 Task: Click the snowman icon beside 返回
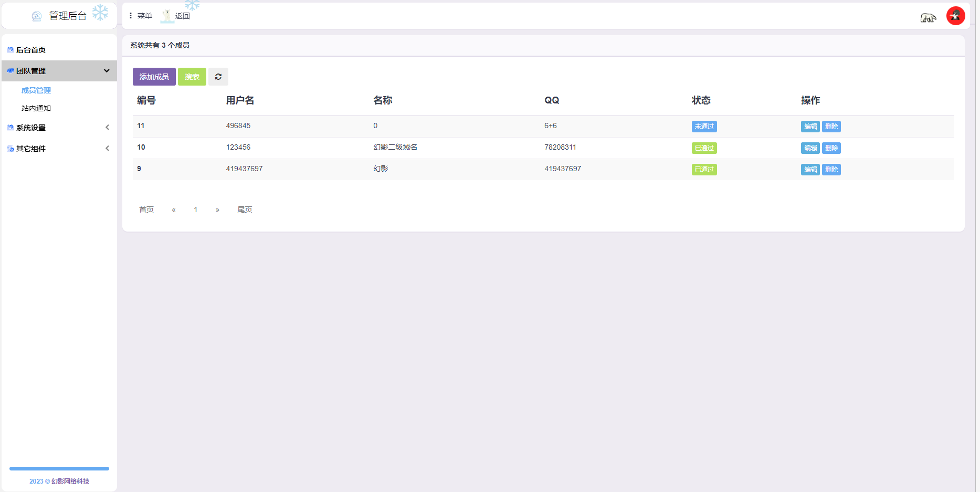167,16
